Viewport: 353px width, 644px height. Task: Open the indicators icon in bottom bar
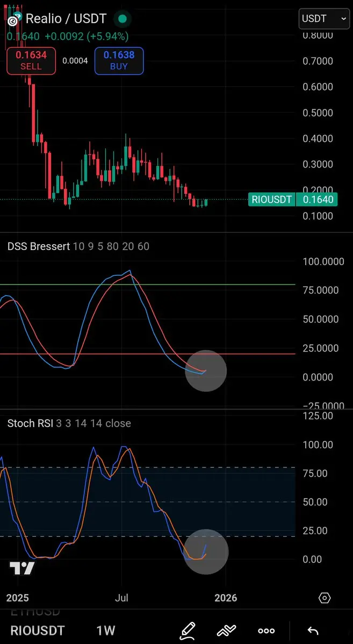point(227,630)
